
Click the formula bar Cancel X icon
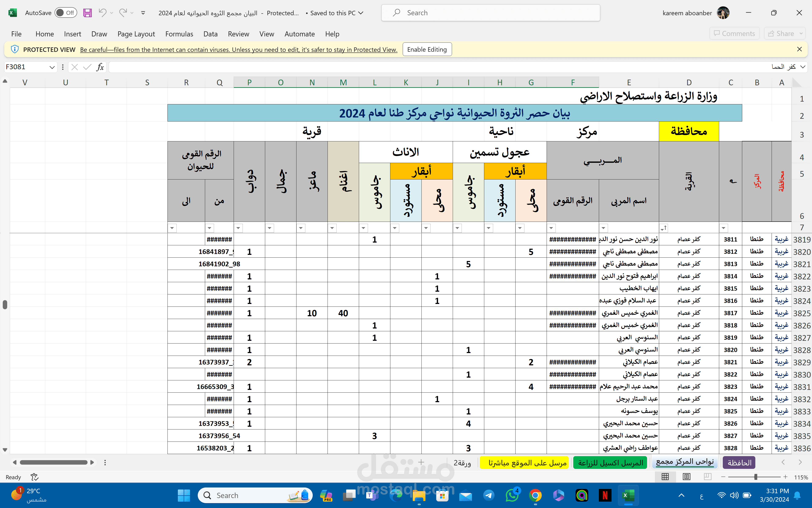tap(74, 67)
